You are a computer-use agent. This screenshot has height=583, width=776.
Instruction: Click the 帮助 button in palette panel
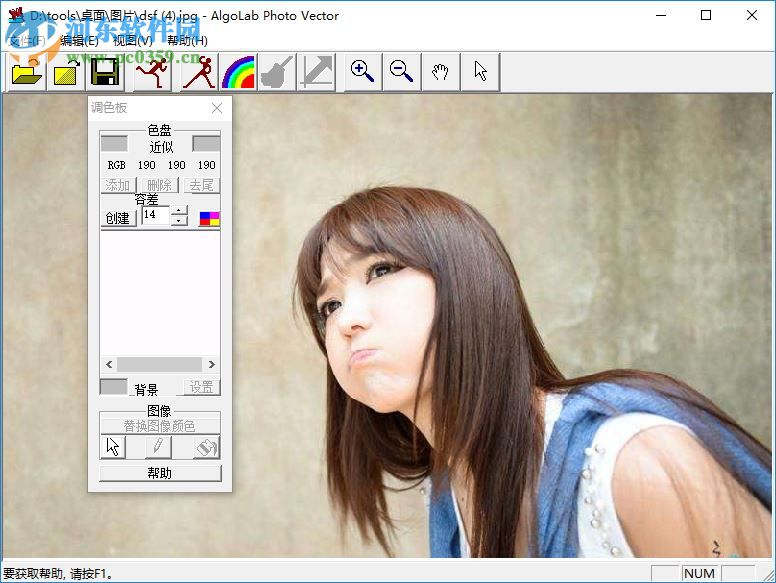coord(160,473)
